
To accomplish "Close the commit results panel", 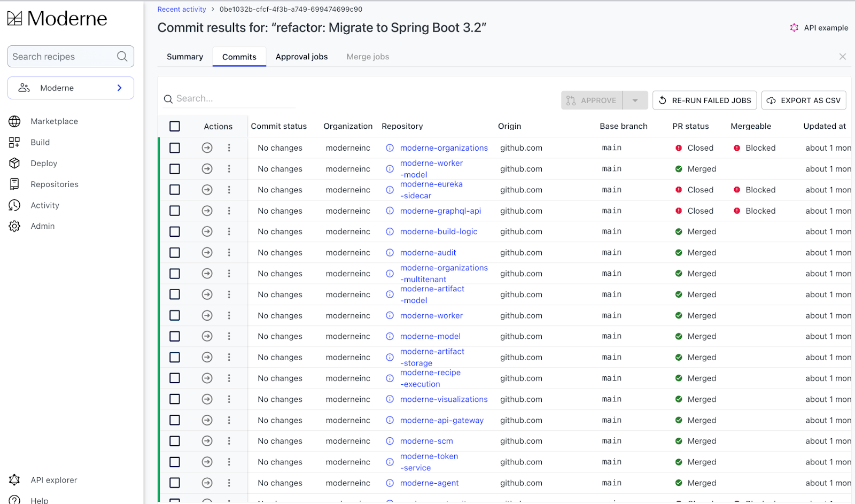I will point(843,57).
